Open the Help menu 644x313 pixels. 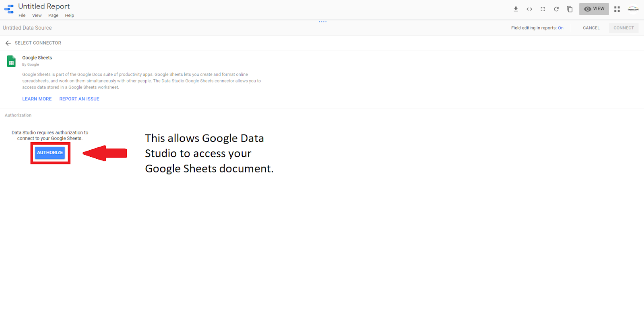(x=70, y=16)
